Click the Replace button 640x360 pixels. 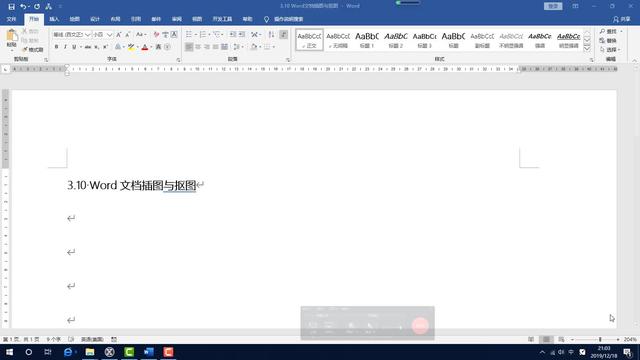coord(608,41)
